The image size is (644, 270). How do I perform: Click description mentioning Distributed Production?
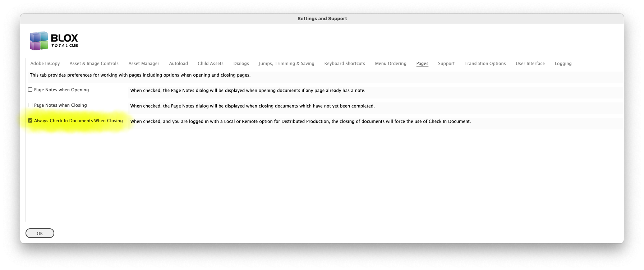point(300,122)
